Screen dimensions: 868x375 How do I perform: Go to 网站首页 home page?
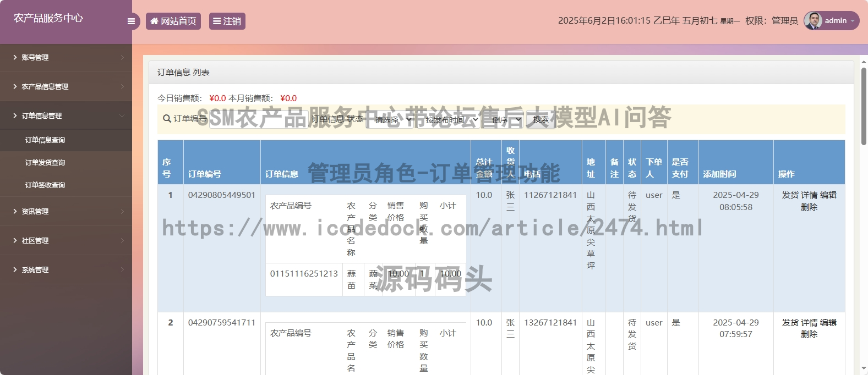(173, 21)
